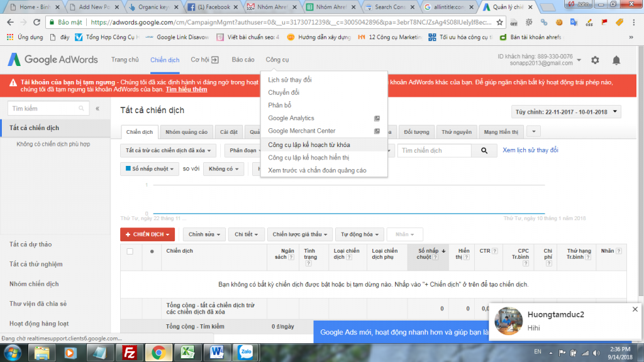Open external link icon beside Google Merchant Center
This screenshot has width=644, height=362.
pyautogui.click(x=377, y=131)
